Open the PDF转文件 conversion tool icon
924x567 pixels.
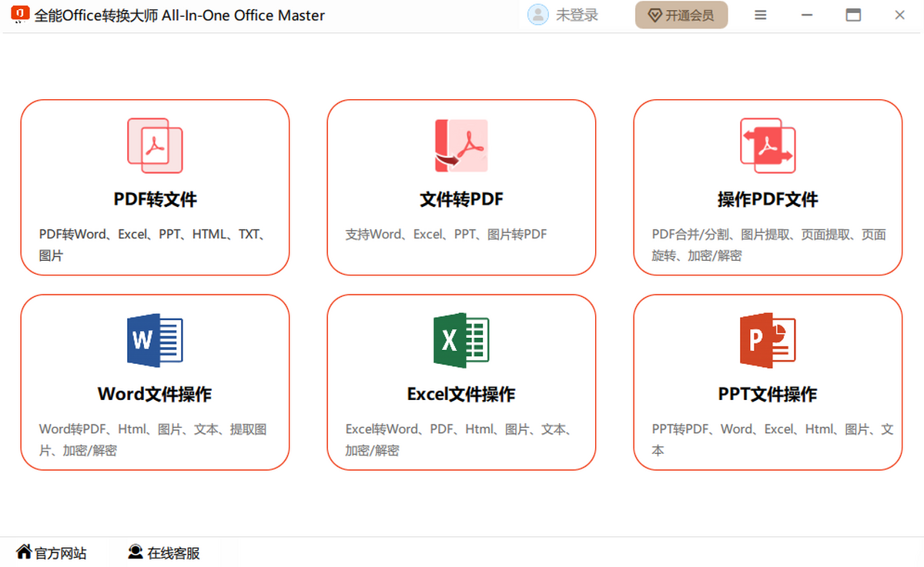point(154,145)
